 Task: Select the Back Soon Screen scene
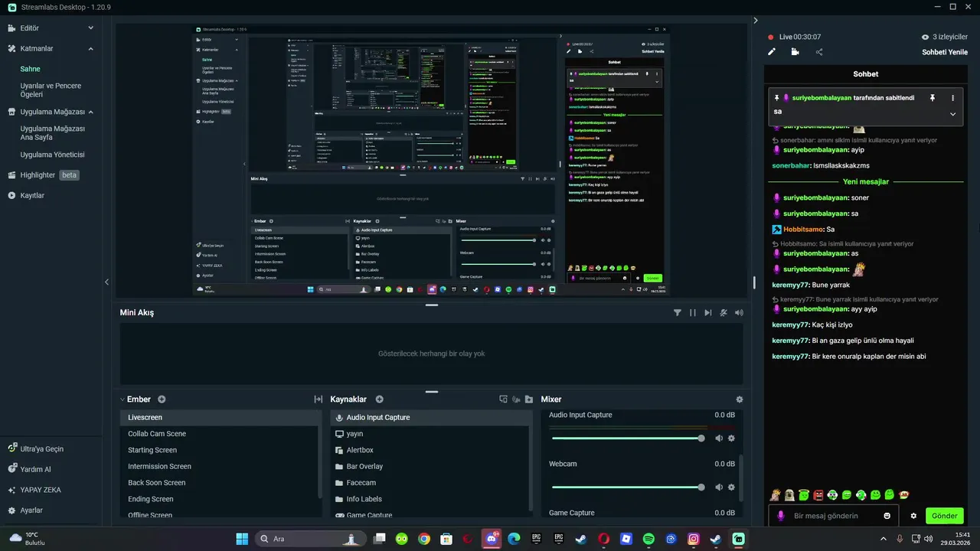[220, 483]
